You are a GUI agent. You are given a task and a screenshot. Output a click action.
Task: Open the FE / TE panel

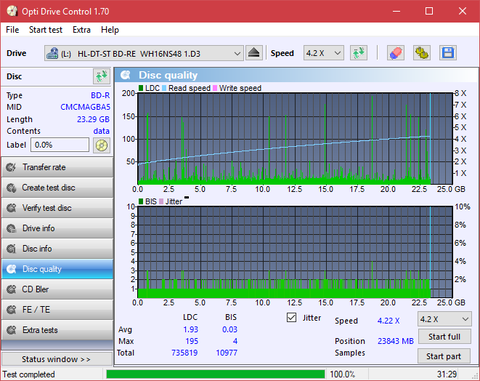(x=57, y=310)
